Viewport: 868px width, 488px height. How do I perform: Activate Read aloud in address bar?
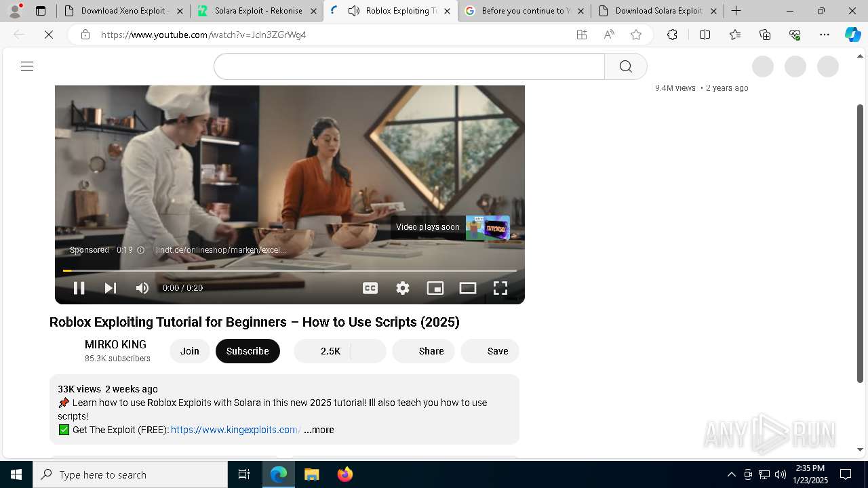pyautogui.click(x=609, y=35)
